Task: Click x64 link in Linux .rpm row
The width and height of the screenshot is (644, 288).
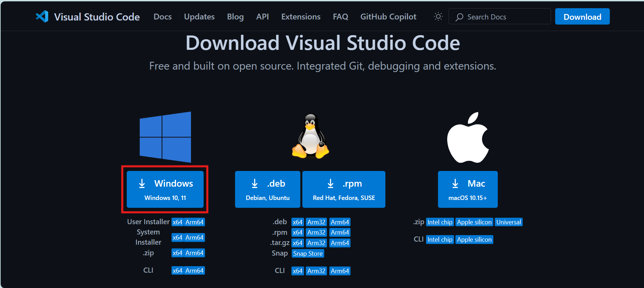Action: click(298, 232)
